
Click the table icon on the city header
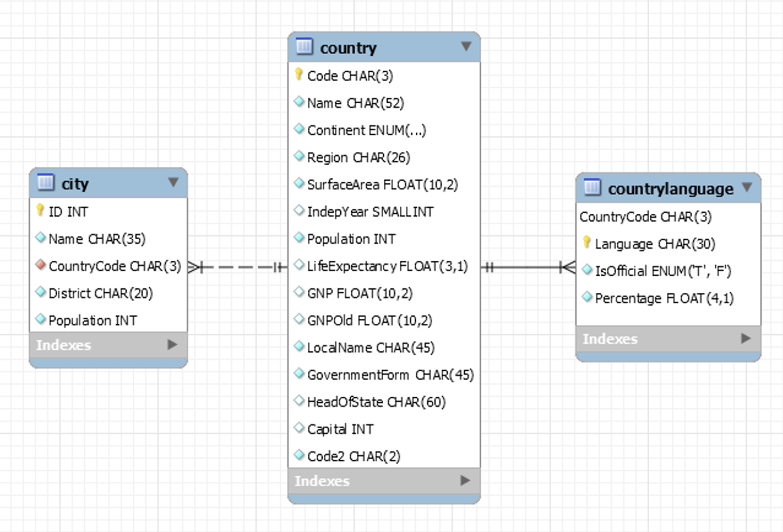point(45,183)
